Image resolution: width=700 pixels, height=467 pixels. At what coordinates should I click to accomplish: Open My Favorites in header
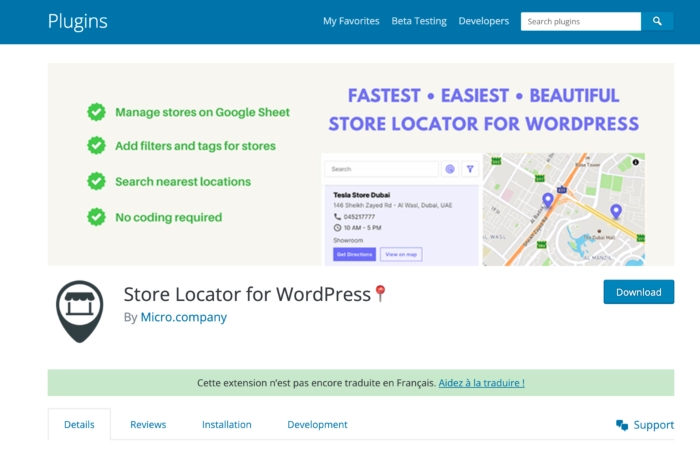pyautogui.click(x=351, y=21)
